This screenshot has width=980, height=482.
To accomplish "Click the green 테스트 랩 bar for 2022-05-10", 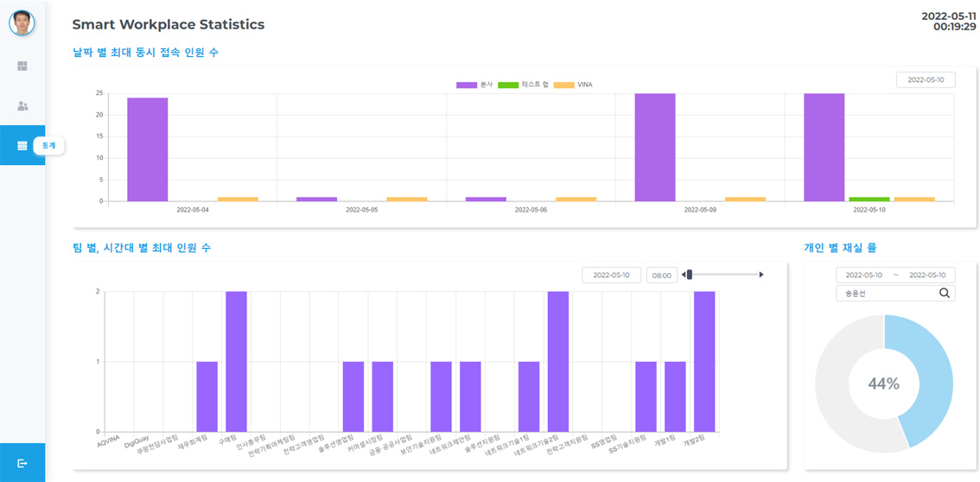I will pos(869,200).
